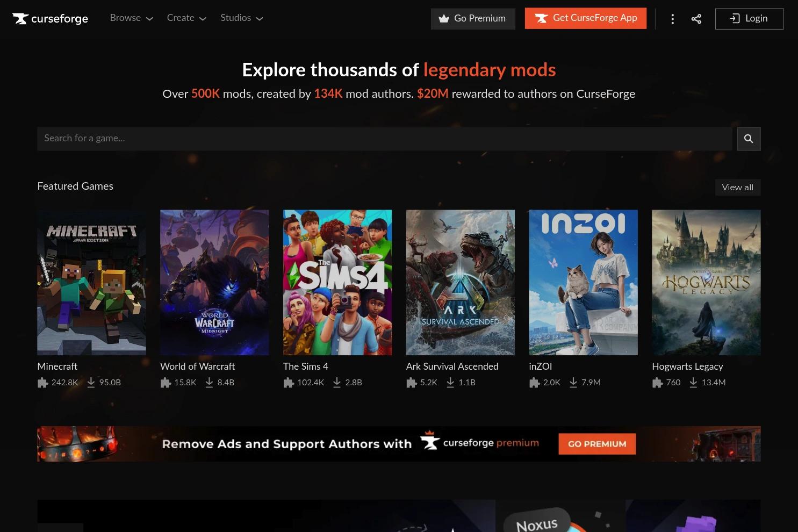Image resolution: width=798 pixels, height=532 pixels.
Task: Click the magnifier search button
Action: [x=749, y=139]
